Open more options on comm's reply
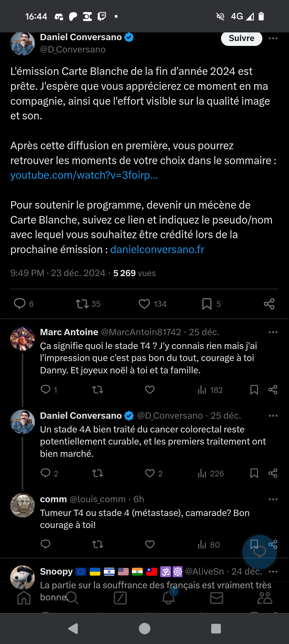 point(273,499)
